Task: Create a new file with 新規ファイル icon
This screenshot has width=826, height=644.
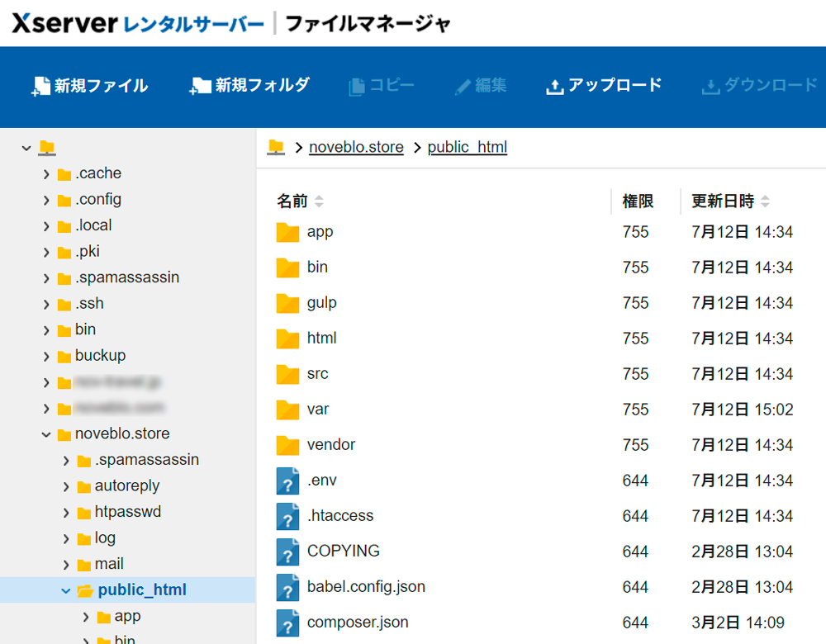Action: click(x=40, y=84)
